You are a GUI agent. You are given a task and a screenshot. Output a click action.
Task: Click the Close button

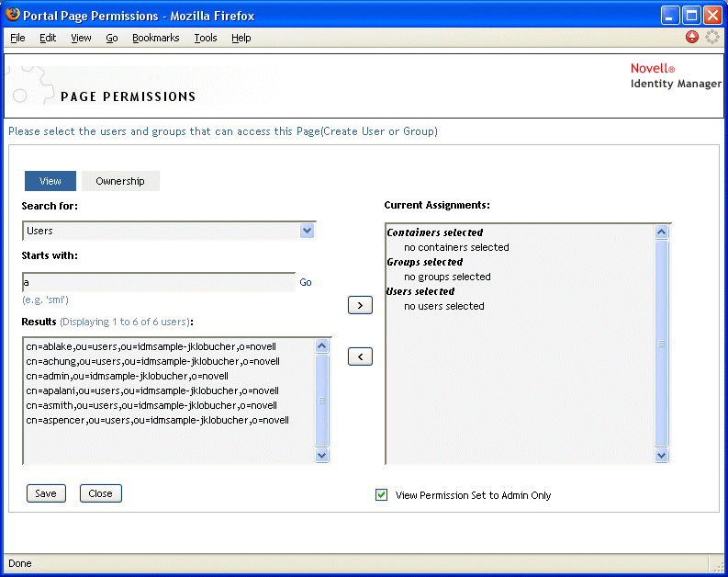pos(101,493)
